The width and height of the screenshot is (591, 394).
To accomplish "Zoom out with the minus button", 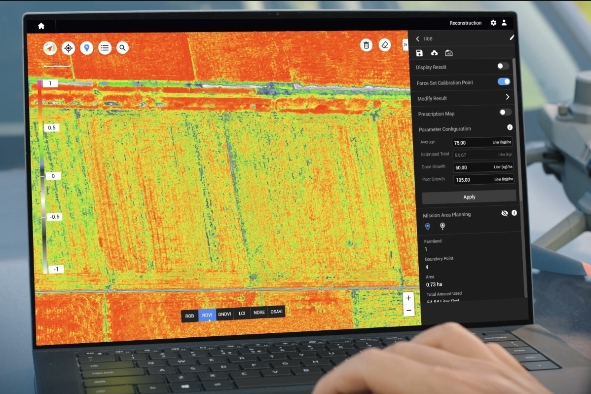I will [x=409, y=310].
